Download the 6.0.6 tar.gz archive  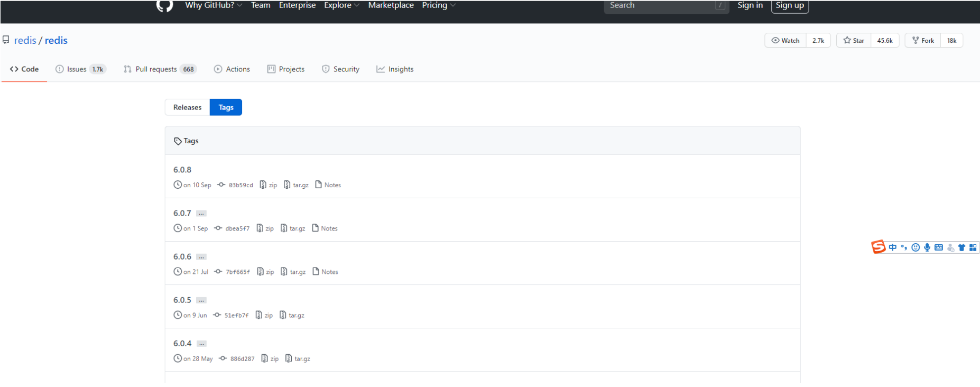(293, 272)
